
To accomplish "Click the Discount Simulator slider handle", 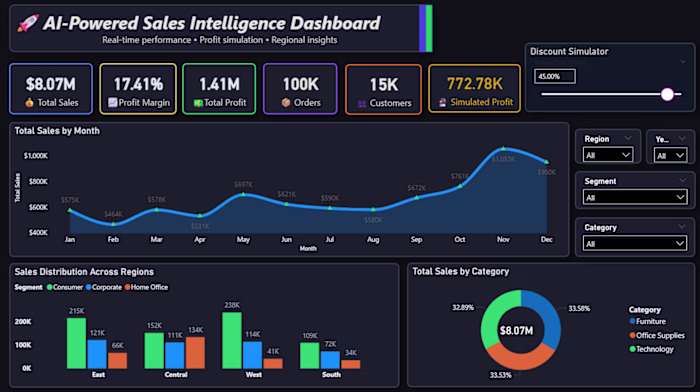I will pos(667,94).
